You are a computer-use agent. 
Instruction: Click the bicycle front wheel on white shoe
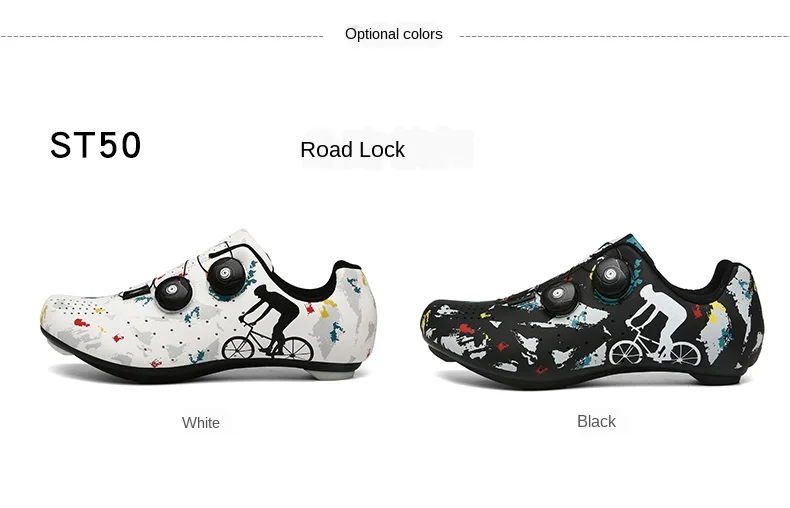[239, 348]
